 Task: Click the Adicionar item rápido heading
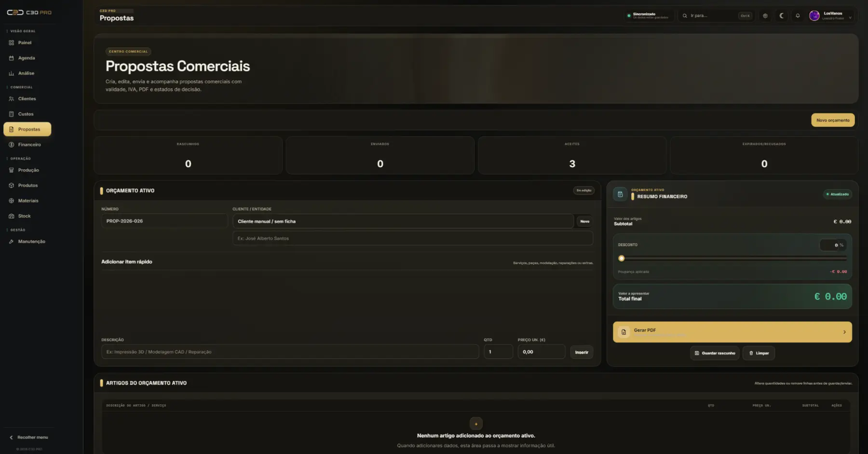(127, 262)
